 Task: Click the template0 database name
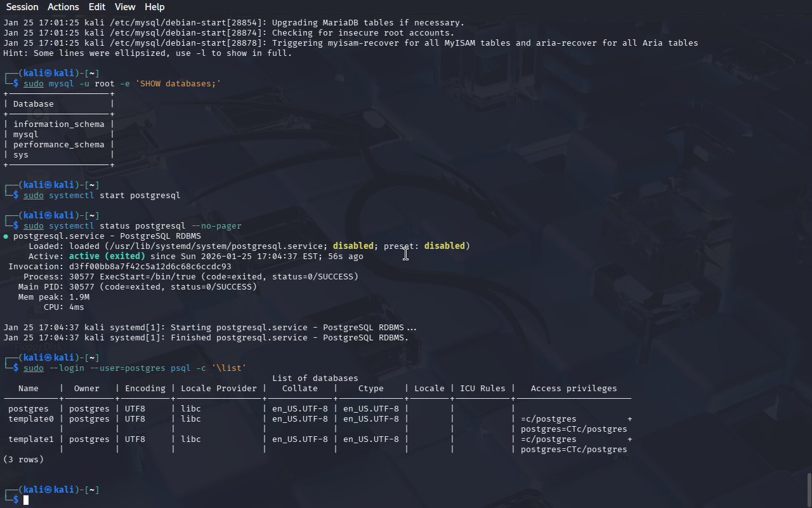point(31,419)
